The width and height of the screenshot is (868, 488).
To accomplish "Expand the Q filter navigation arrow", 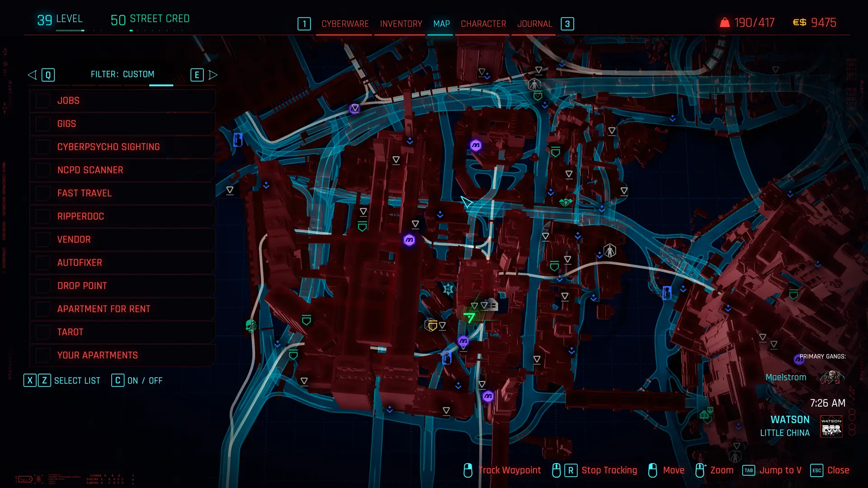I will pyautogui.click(x=32, y=74).
